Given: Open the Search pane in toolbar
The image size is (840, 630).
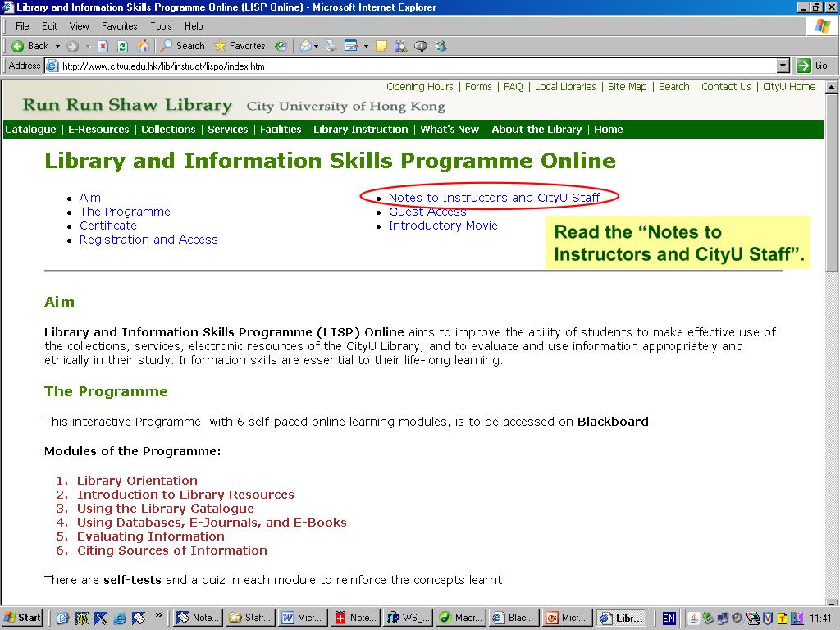Looking at the screenshot, I should coord(183,46).
